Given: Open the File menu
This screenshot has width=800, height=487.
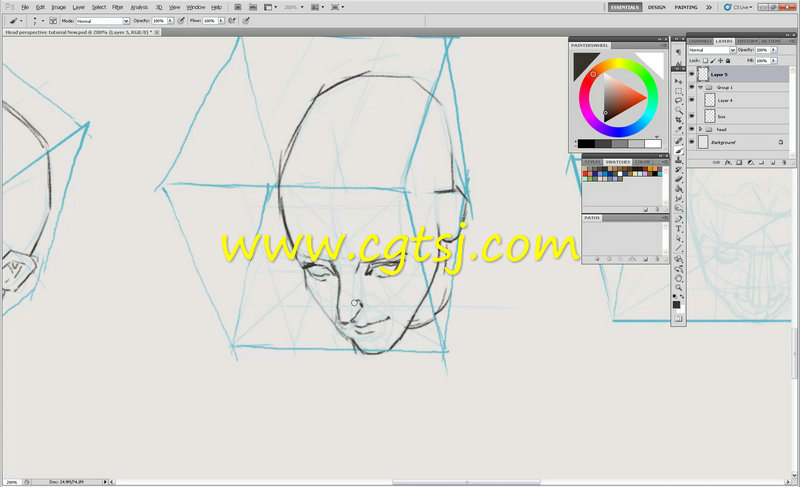Looking at the screenshot, I should click(25, 7).
